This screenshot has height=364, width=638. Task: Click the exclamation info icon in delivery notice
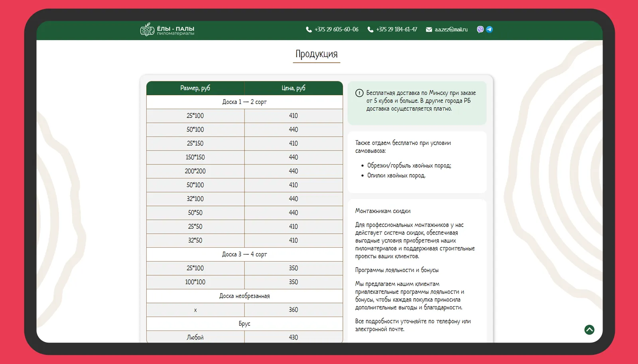click(359, 93)
